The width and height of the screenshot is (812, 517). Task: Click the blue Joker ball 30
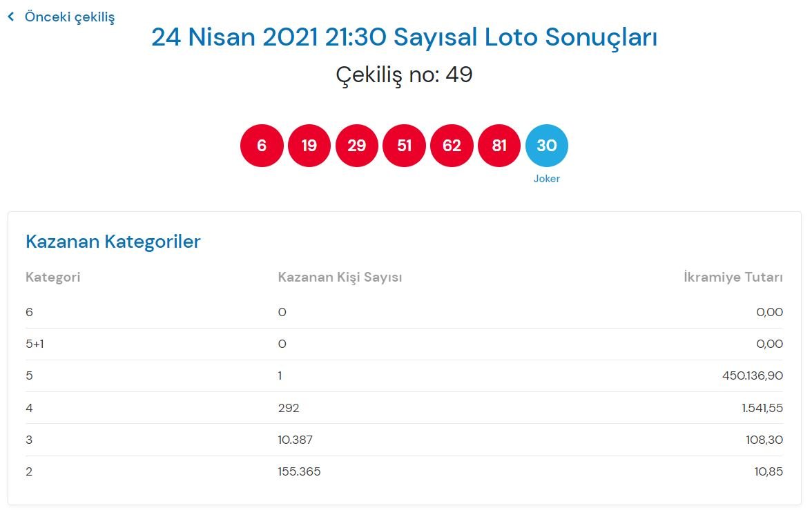(547, 146)
